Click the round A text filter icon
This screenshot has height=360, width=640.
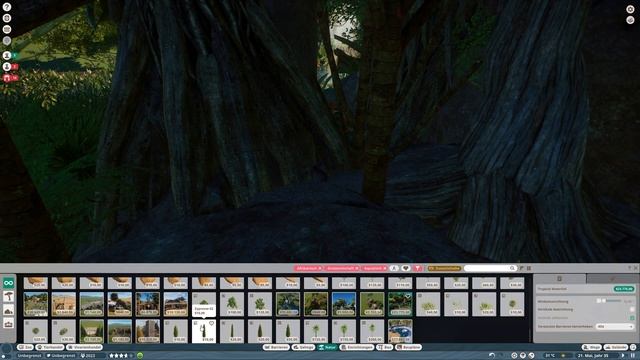coord(394,268)
